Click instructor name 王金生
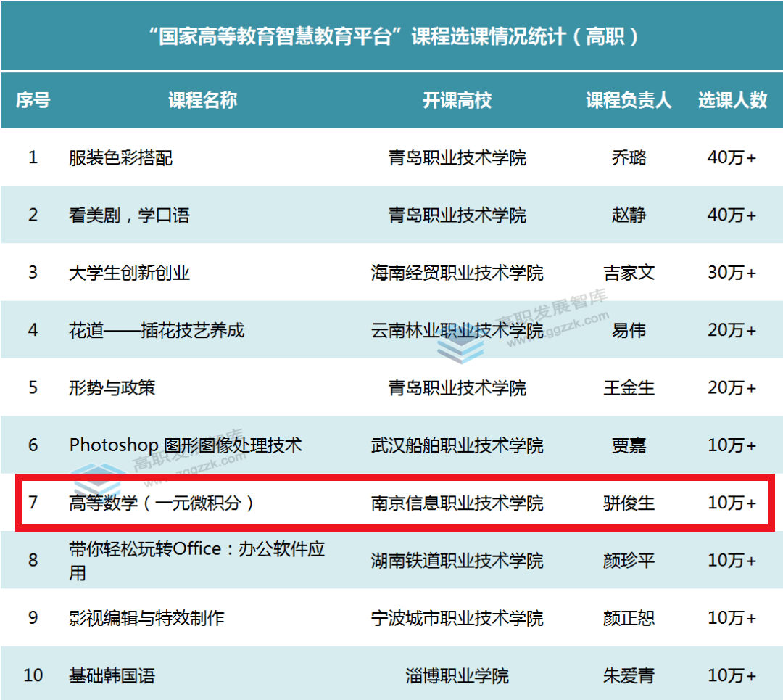The image size is (783, 700). [629, 387]
